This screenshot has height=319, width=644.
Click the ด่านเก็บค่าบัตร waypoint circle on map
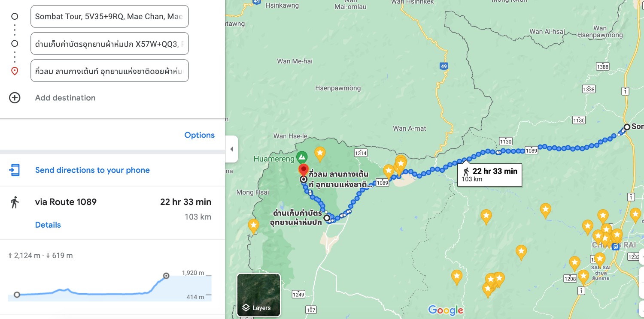click(x=327, y=218)
